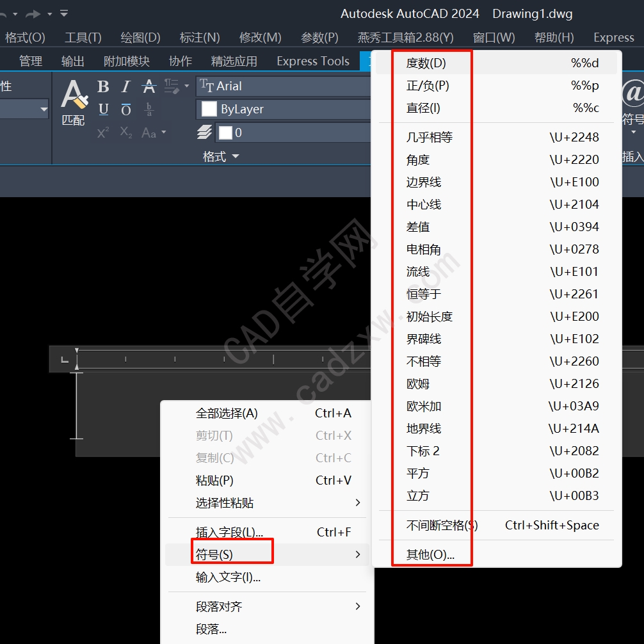
Task: Switch to the 输出 ribbon tab
Action: [x=73, y=61]
